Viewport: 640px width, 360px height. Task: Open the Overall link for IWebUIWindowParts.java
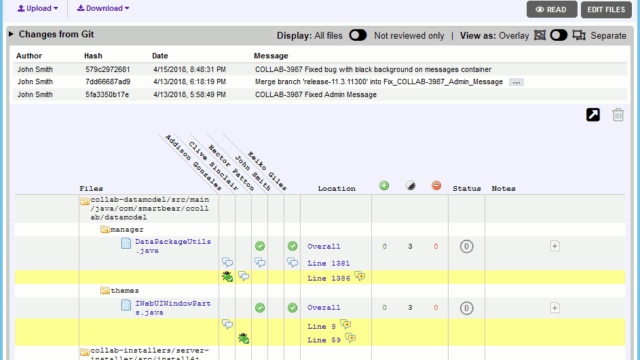coord(324,308)
